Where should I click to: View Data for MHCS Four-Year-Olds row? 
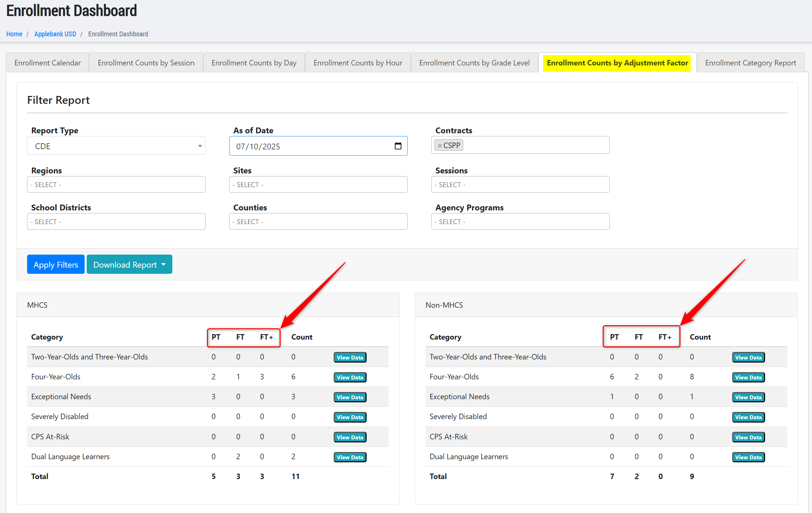350,377
